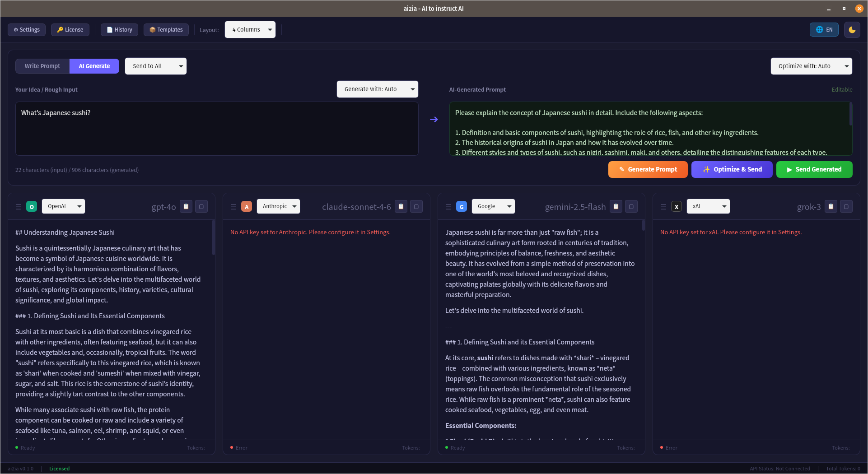The width and height of the screenshot is (868, 474).
Task: Click the 'X' xAI provider badge icon
Action: click(676, 206)
